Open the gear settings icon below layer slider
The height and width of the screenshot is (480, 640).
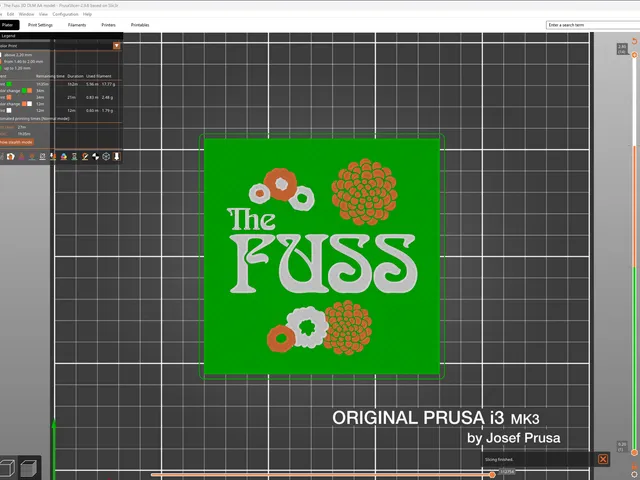(x=634, y=474)
